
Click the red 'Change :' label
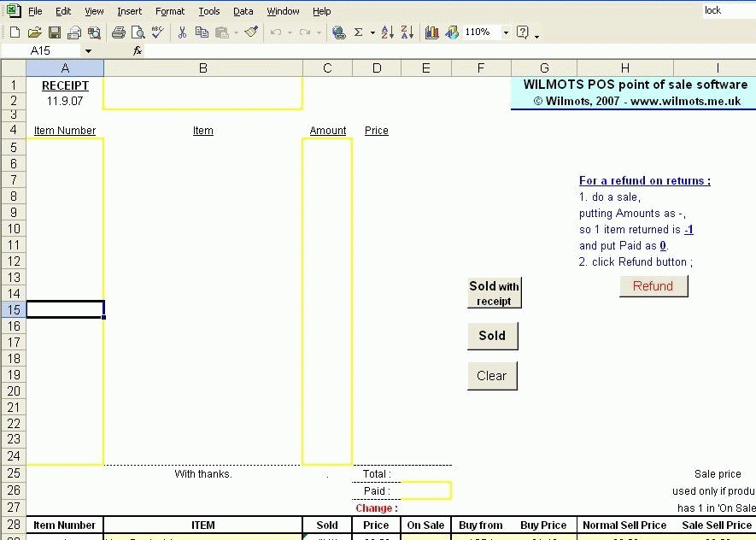[x=377, y=508]
